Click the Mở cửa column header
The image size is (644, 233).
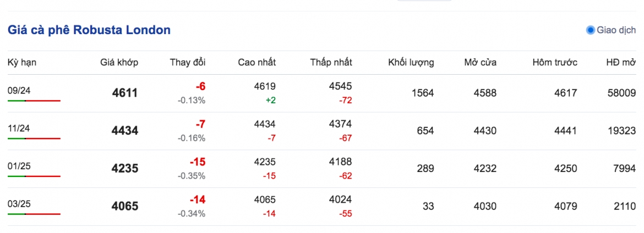[480, 62]
